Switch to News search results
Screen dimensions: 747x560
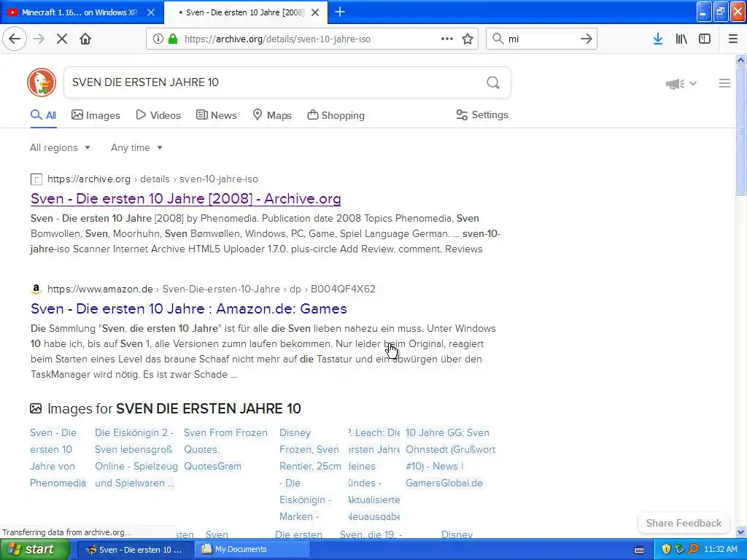pyautogui.click(x=216, y=115)
